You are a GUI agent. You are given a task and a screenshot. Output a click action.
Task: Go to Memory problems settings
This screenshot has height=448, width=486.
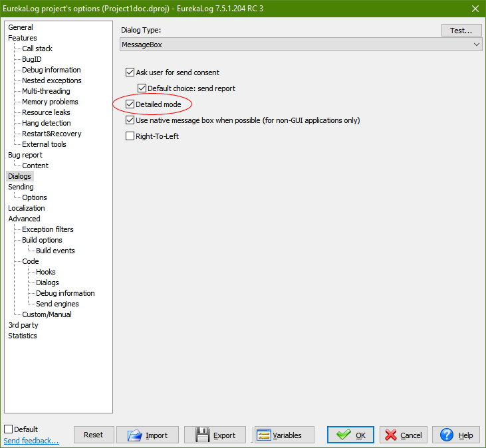(50, 102)
